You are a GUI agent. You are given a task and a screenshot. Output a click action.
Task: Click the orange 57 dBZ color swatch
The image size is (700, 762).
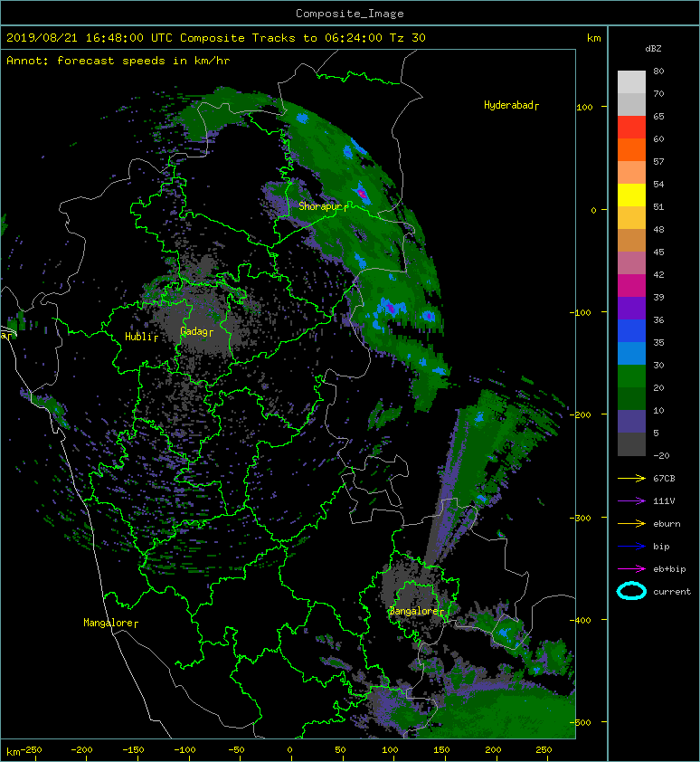pos(631,150)
